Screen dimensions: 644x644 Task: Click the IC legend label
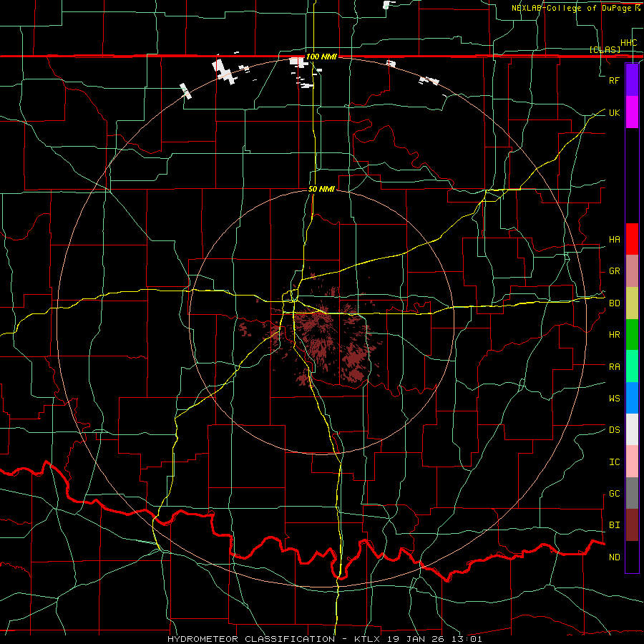tap(614, 462)
